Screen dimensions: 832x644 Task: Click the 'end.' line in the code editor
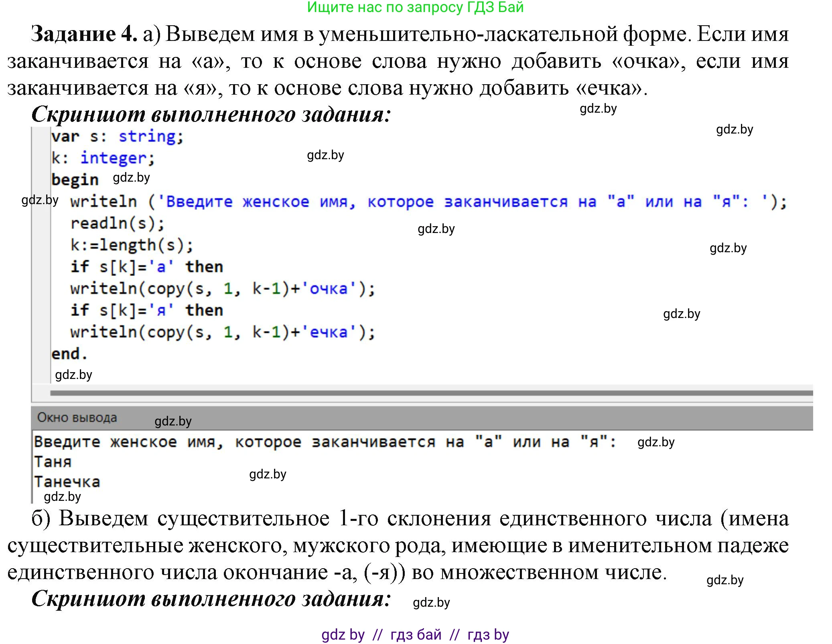[69, 354]
